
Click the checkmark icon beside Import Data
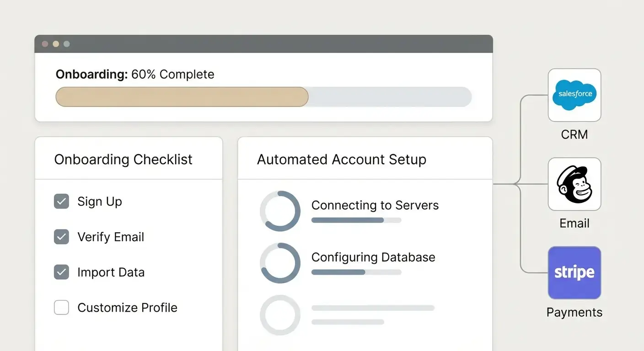(x=61, y=272)
